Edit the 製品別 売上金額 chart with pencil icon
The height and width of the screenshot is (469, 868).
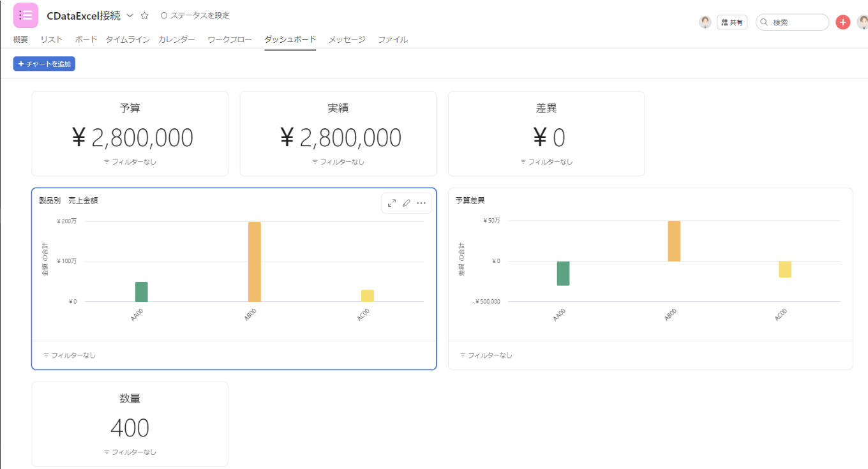(x=407, y=203)
